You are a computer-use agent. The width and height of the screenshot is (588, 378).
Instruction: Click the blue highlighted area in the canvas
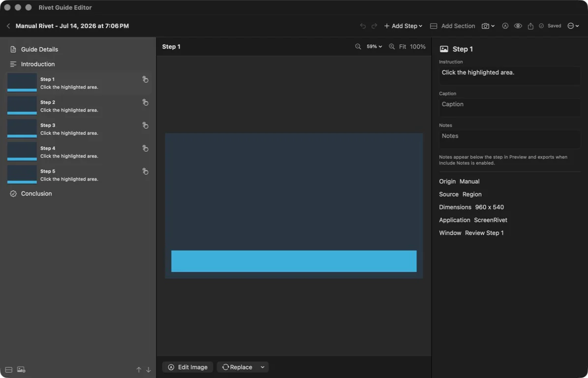pos(294,261)
